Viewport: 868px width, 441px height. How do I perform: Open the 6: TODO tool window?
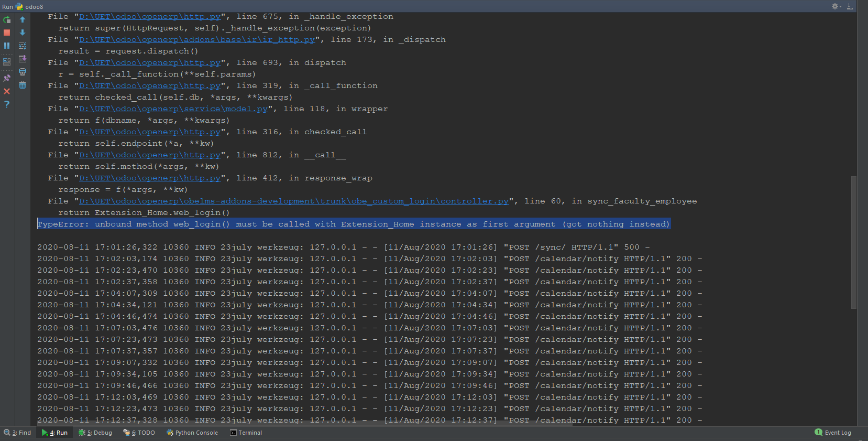tap(139, 433)
